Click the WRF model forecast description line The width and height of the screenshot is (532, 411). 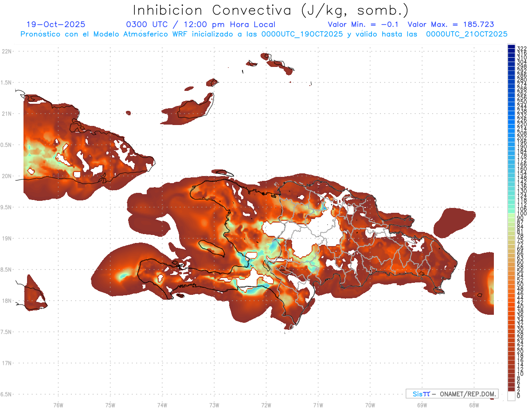coord(264,34)
